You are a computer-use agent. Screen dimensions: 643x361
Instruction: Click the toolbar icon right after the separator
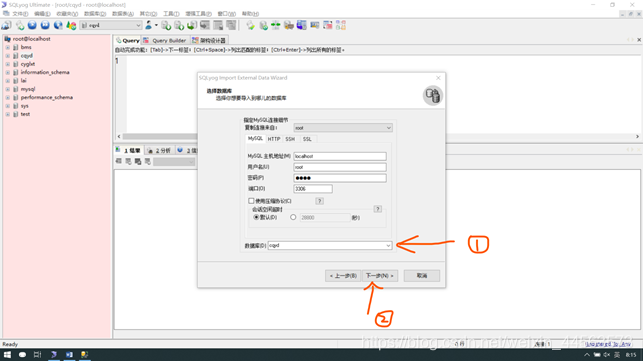tap(250, 25)
